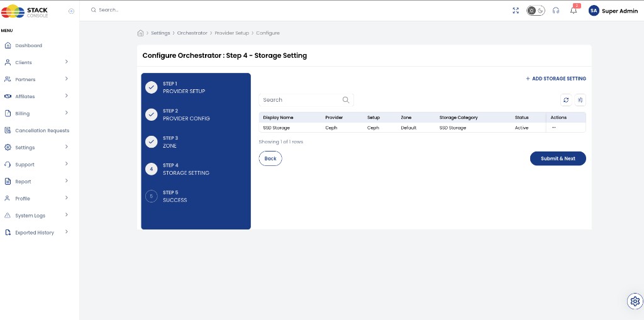
Task: Expand the Profile menu chevron
Action: pyautogui.click(x=67, y=198)
